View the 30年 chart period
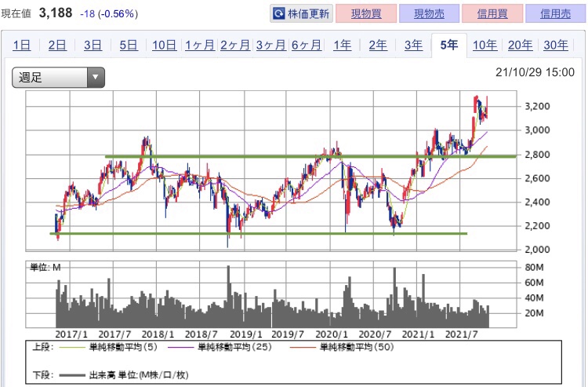588x387 pixels. (556, 45)
